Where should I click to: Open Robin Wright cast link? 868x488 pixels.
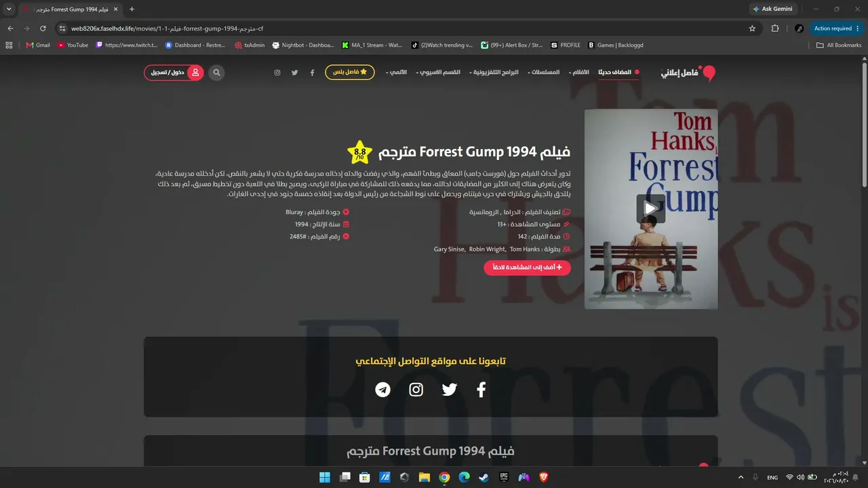[487, 249]
